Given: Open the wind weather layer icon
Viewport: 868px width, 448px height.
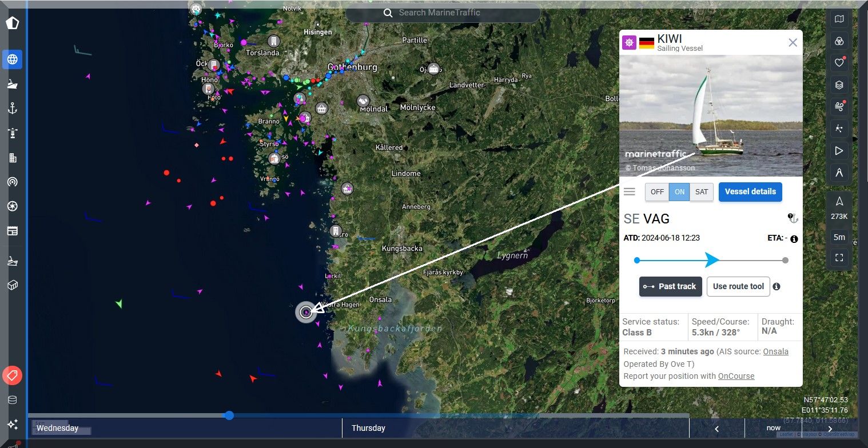Looking at the screenshot, I should click(x=839, y=107).
